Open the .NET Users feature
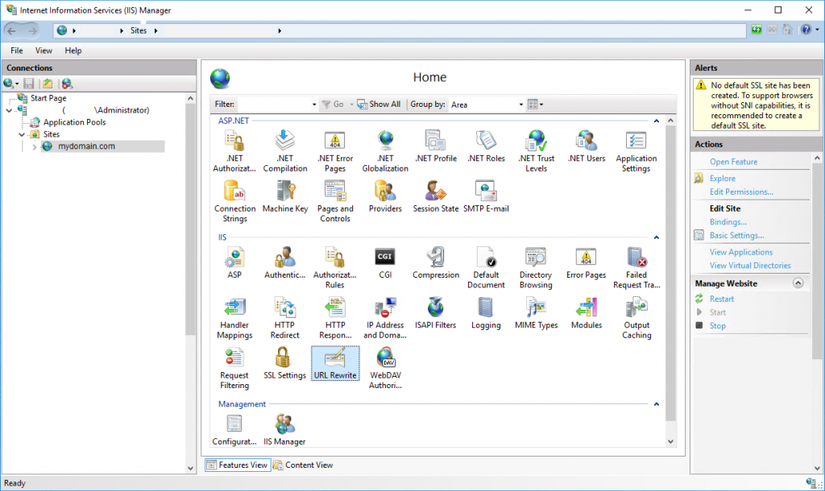This screenshot has height=491, width=825. tap(586, 147)
